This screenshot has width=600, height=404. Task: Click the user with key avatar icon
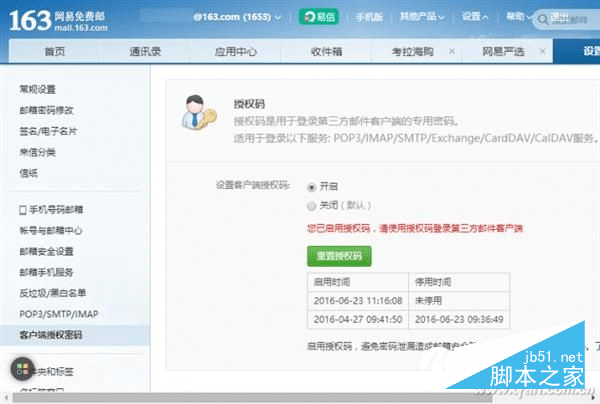coord(199,112)
